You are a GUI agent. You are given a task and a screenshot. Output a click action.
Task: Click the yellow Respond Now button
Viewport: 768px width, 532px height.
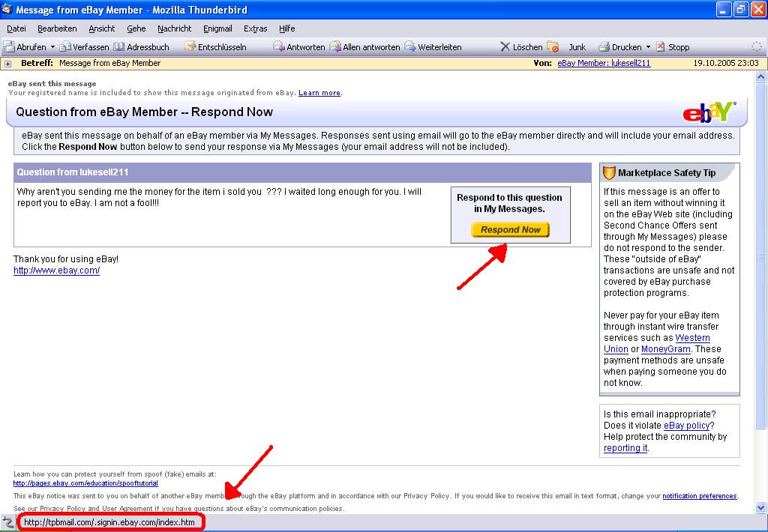(510, 229)
